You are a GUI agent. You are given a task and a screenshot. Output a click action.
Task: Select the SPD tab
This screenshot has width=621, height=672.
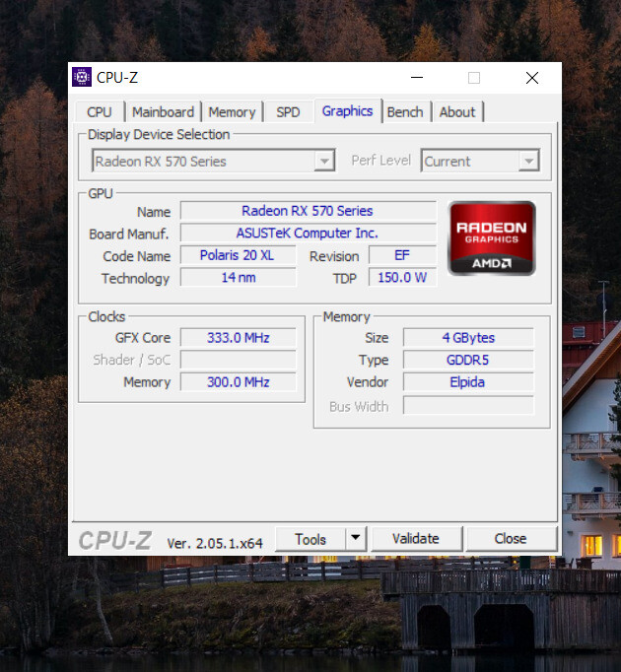pos(288,112)
